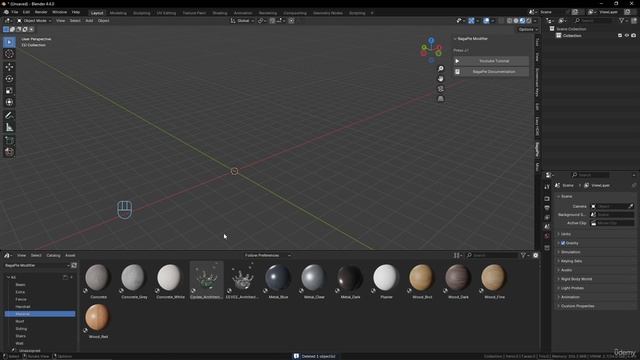Screen dimensions: 640x360
Task: Switch perspective/orthographic grid icon
Action: [440, 99]
